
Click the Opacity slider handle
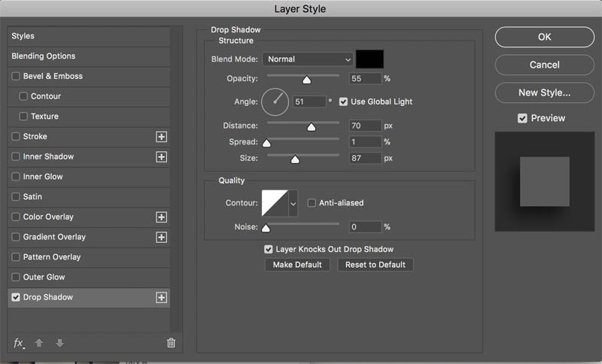click(306, 80)
